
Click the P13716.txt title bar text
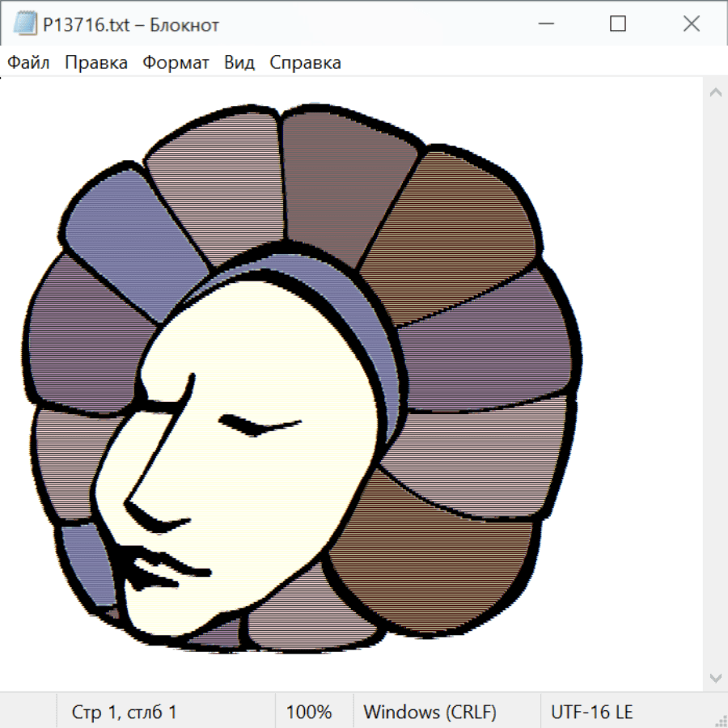tap(131, 25)
